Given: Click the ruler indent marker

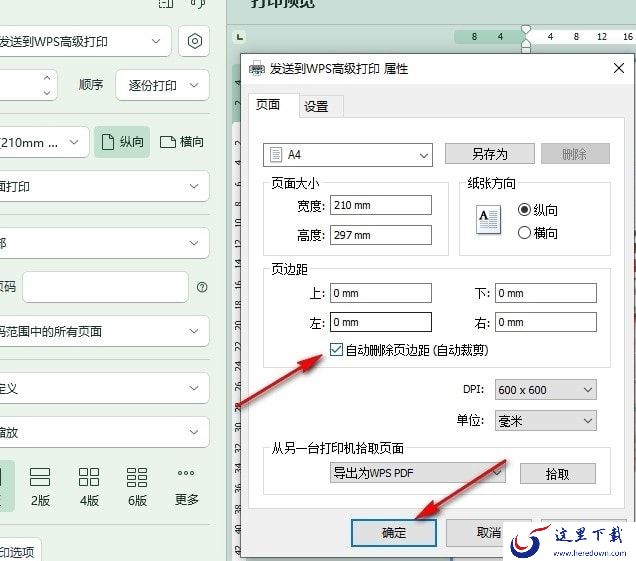Looking at the screenshot, I should (x=526, y=40).
